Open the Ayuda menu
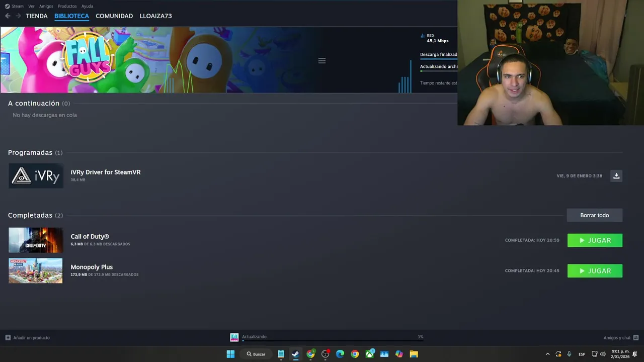644x362 pixels. pos(87,6)
